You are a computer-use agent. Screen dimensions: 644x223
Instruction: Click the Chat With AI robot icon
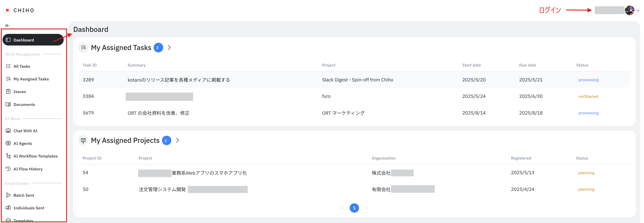pyautogui.click(x=8, y=131)
